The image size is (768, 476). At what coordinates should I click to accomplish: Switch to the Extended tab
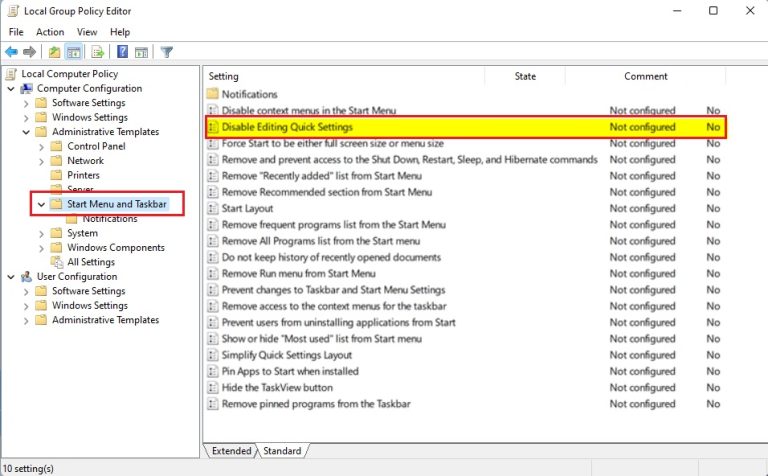point(231,451)
